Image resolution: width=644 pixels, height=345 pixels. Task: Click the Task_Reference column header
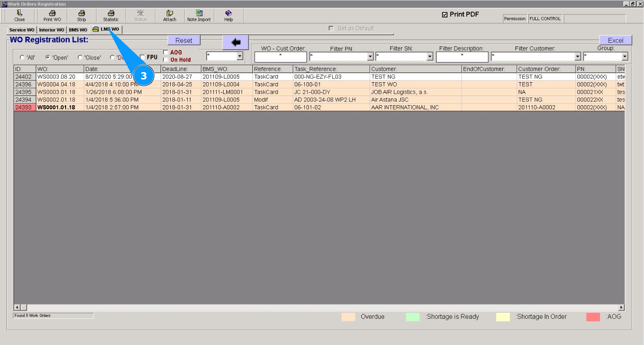pos(331,69)
